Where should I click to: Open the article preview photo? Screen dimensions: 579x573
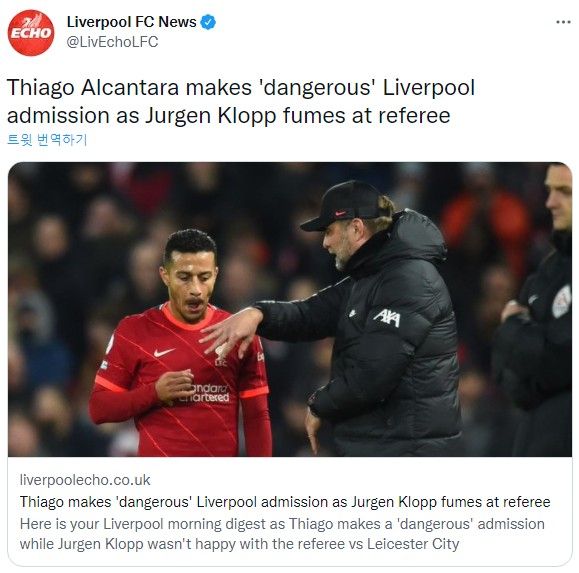click(290, 309)
